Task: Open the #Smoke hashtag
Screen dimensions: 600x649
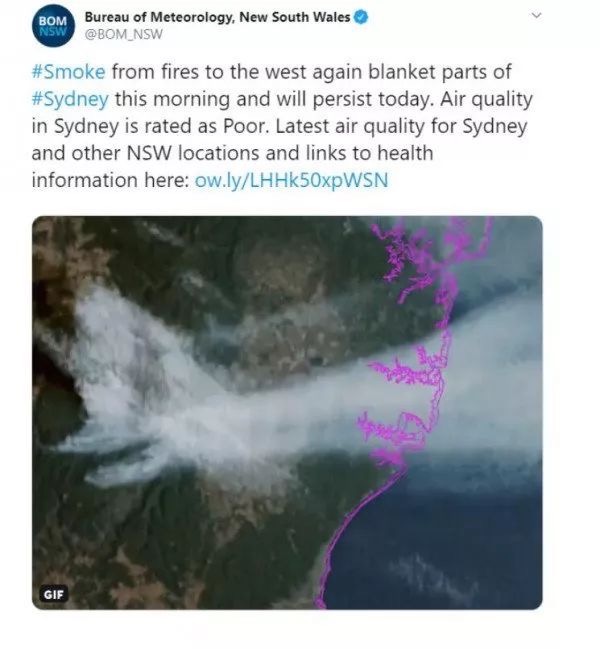Action: (x=69, y=72)
